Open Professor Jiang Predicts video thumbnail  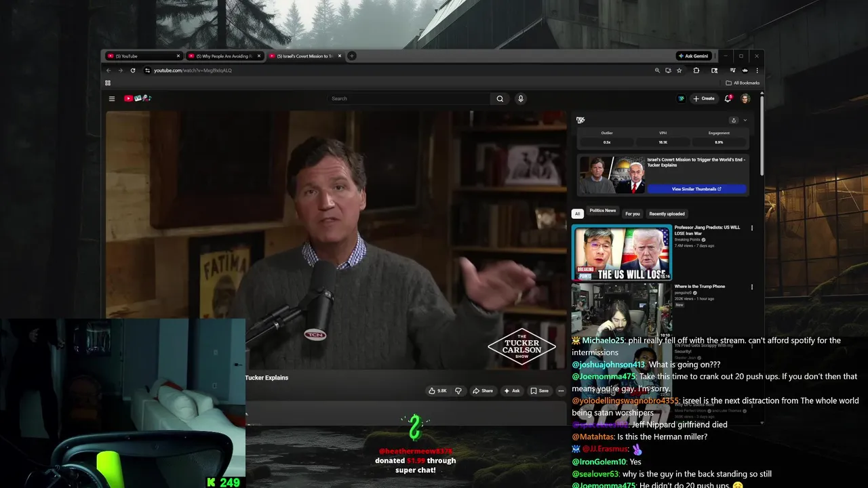click(x=621, y=252)
